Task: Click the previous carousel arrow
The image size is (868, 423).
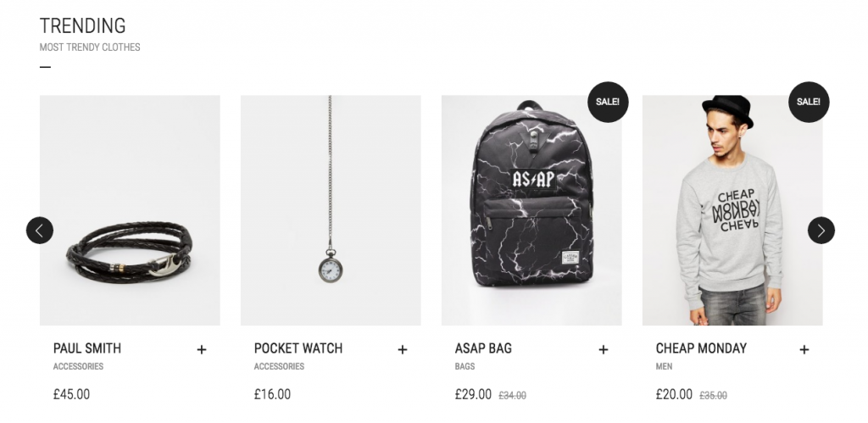Action: click(40, 230)
